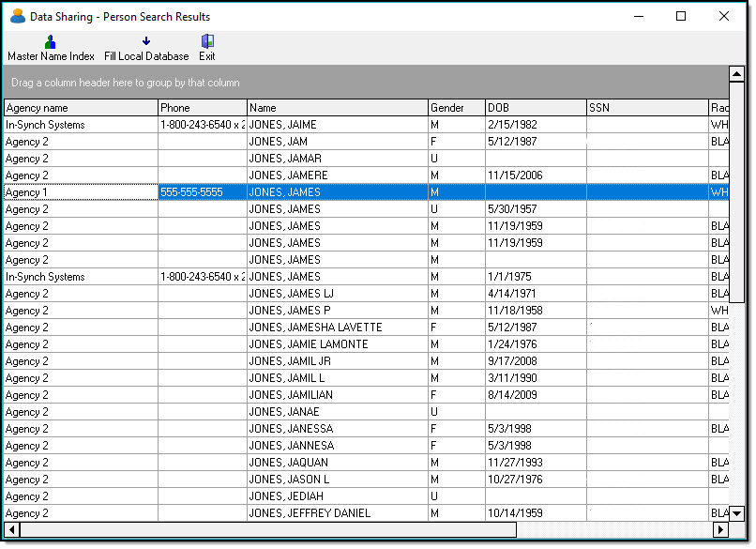Select the JONES, JAIME row
Image resolution: width=756 pixels, height=549 pixels.
282,125
